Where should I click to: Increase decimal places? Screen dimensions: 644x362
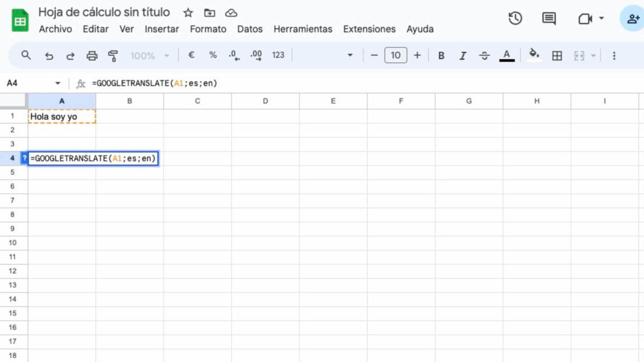tap(256, 55)
